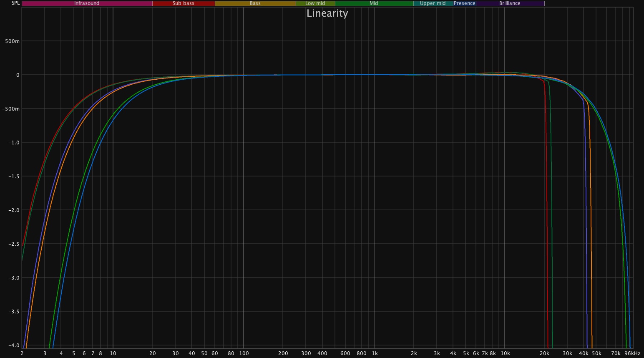This screenshot has height=358, width=644.
Task: Click the 600 frequency axis label
Action: [x=345, y=353]
